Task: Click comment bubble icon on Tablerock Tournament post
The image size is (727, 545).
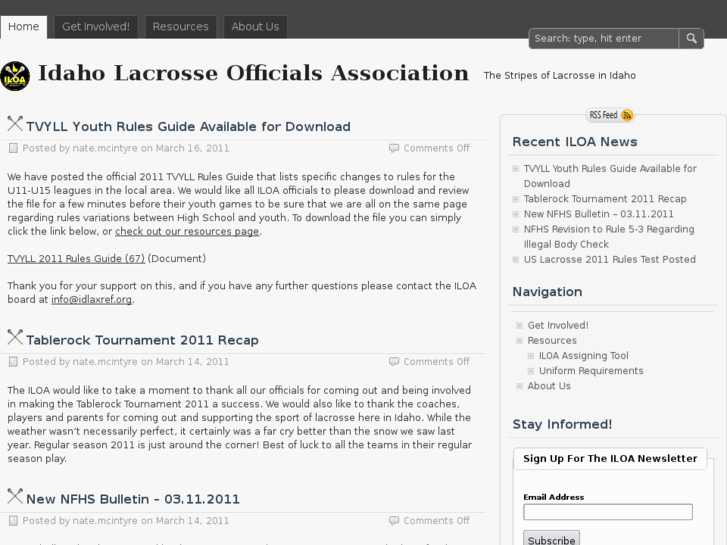Action: 394,362
